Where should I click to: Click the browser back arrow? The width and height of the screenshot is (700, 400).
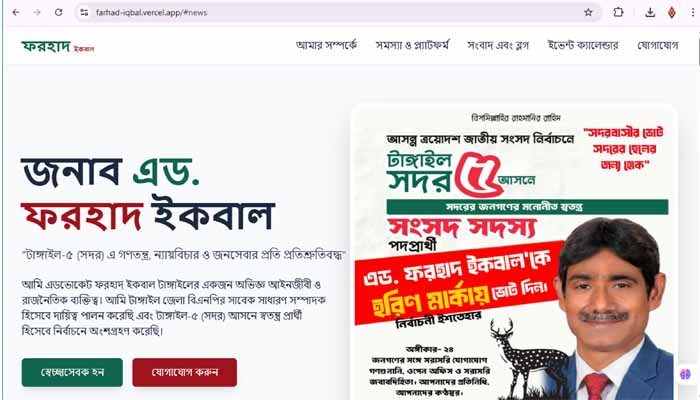click(x=16, y=12)
